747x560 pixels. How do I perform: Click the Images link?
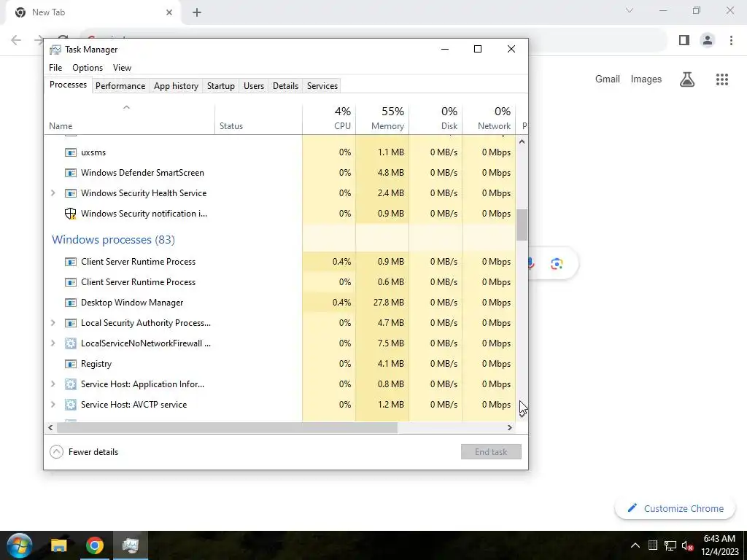coord(646,79)
